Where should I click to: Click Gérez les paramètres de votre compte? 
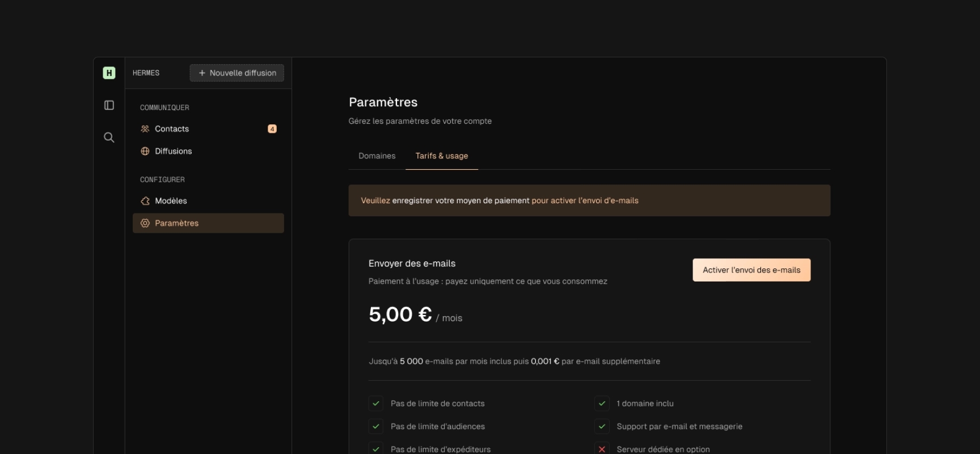point(420,121)
